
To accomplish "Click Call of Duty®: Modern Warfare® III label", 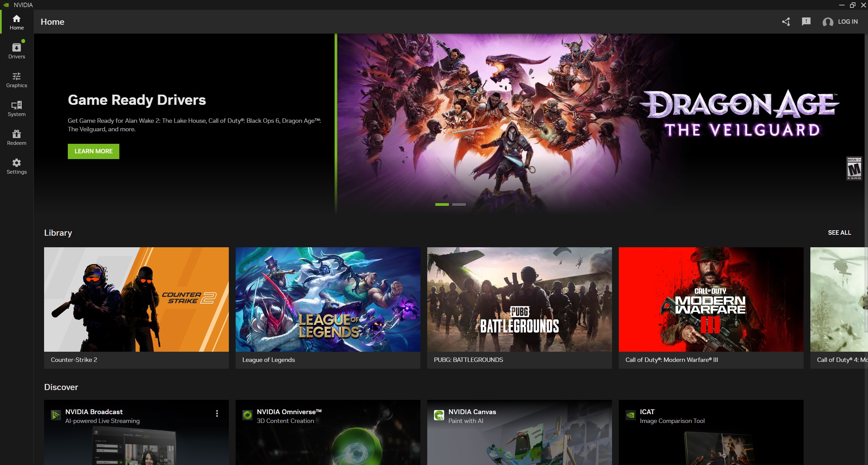I will [672, 360].
